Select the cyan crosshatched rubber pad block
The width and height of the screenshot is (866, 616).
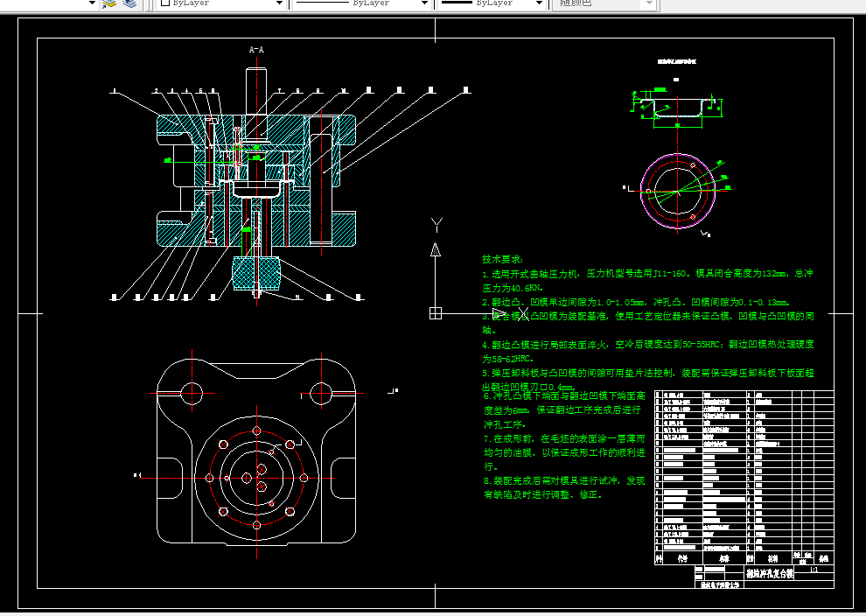[256, 274]
